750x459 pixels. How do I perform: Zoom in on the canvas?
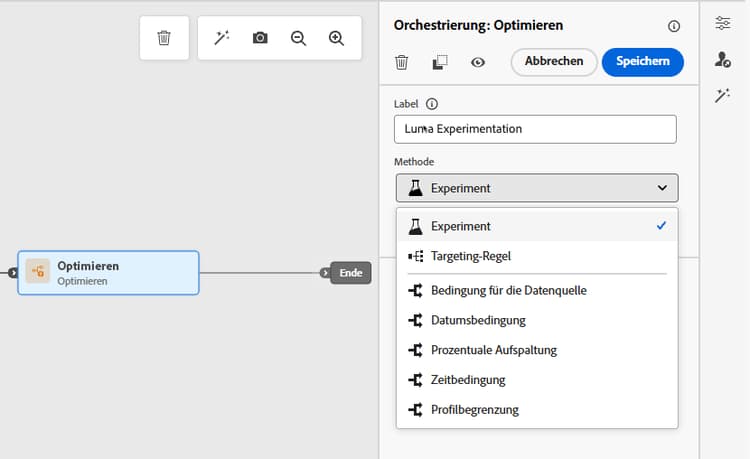336,38
